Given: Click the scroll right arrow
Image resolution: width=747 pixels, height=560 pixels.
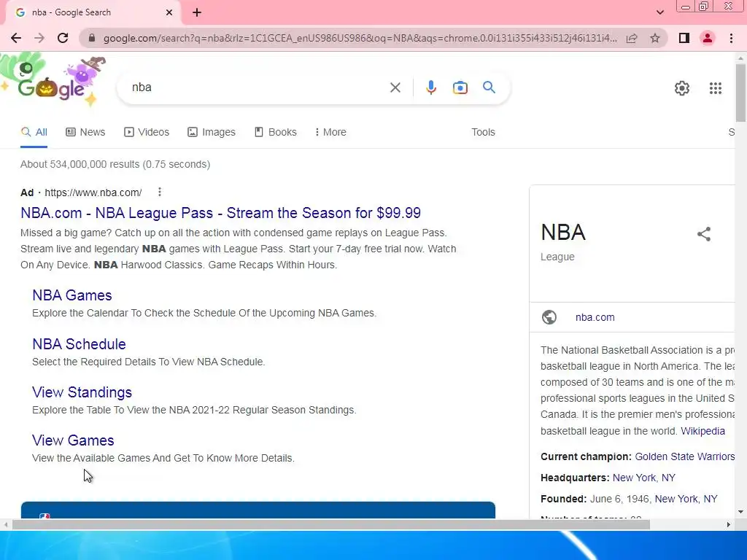Looking at the screenshot, I should [x=729, y=525].
